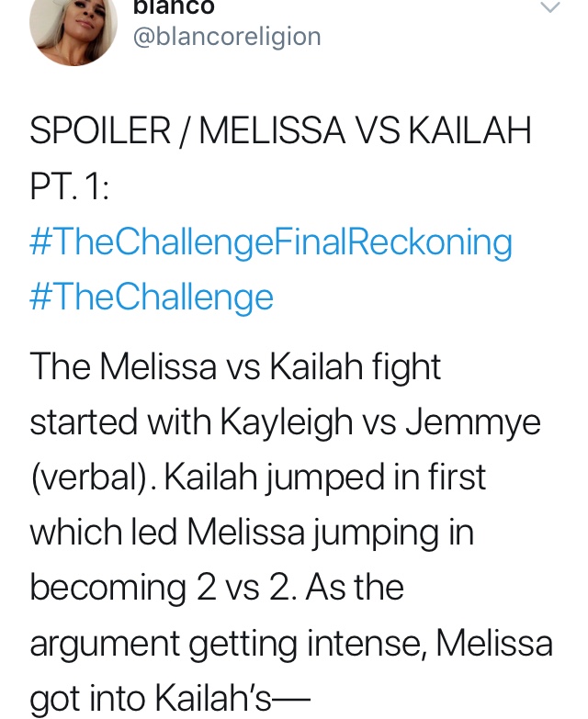
Task: Tap the @blancoreligion handle
Action: pos(227,37)
